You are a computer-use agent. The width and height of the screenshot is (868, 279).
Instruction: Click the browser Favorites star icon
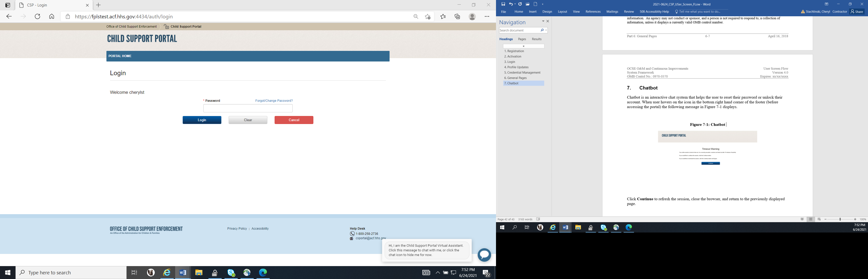click(443, 17)
